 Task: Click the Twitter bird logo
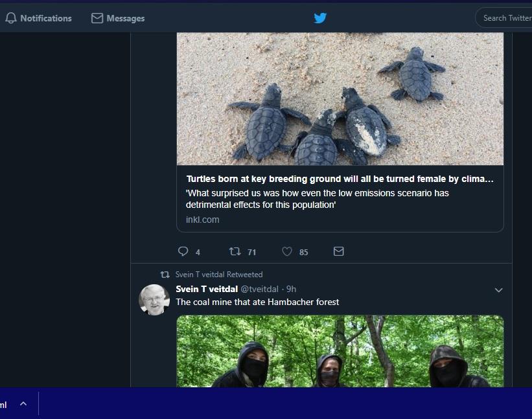320,18
